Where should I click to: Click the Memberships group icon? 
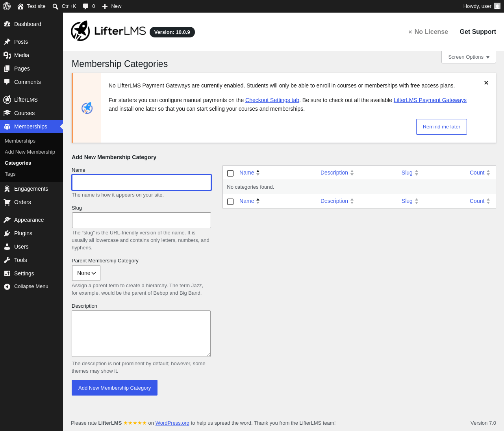(7, 126)
